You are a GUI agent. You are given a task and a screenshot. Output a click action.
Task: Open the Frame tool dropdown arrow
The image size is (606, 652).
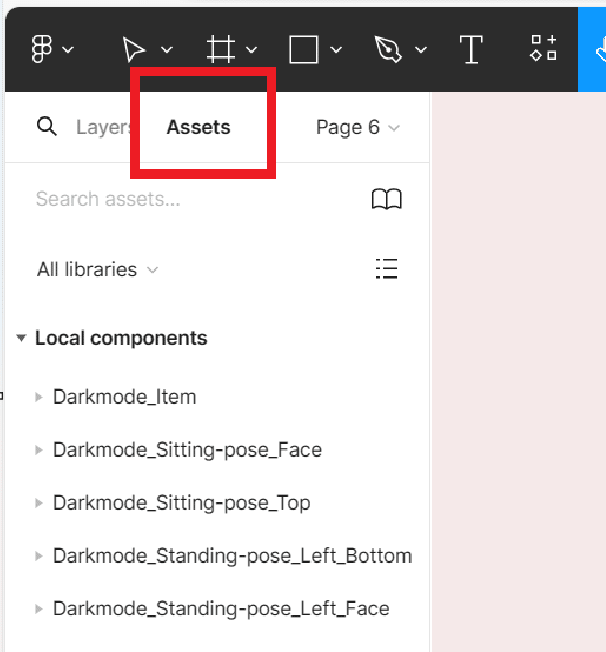pos(251,50)
